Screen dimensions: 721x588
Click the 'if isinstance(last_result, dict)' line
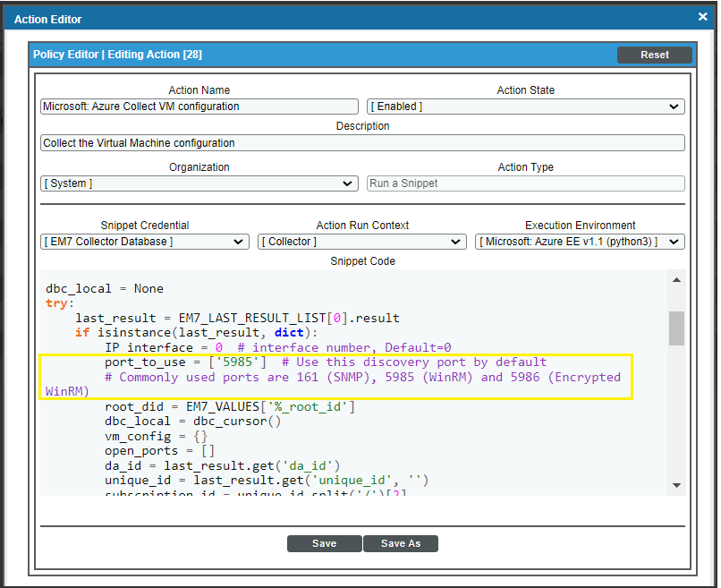[196, 333]
